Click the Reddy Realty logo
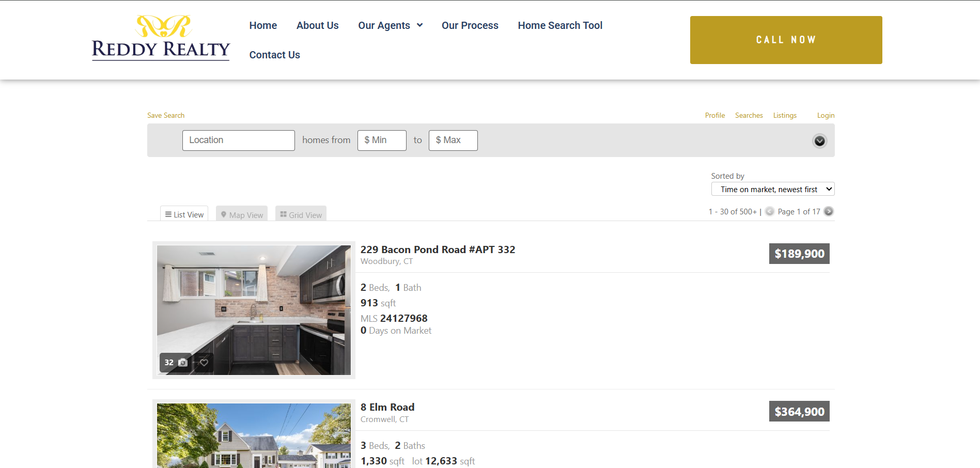Image resolution: width=980 pixels, height=468 pixels. (161, 39)
